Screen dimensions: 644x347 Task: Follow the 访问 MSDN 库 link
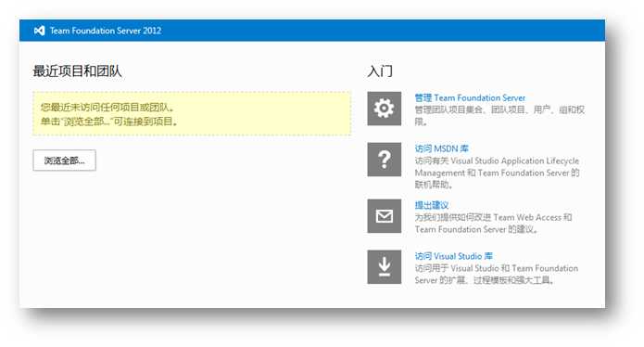click(441, 148)
